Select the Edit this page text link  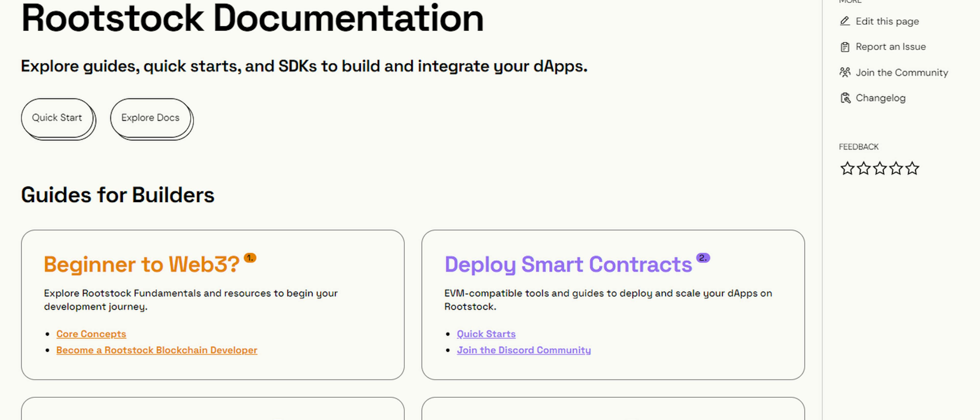[x=887, y=21]
